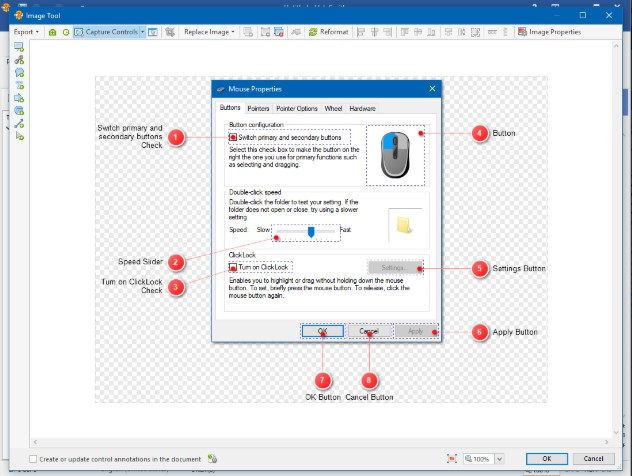Open Image Properties from the toolbar
This screenshot has width=632, height=476.
(549, 32)
